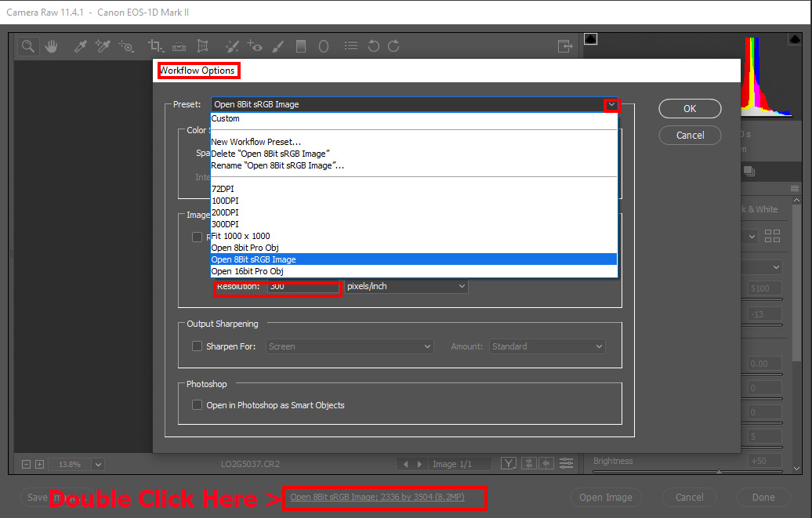
Task: Select the Red Eye Removal tool
Action: click(254, 45)
